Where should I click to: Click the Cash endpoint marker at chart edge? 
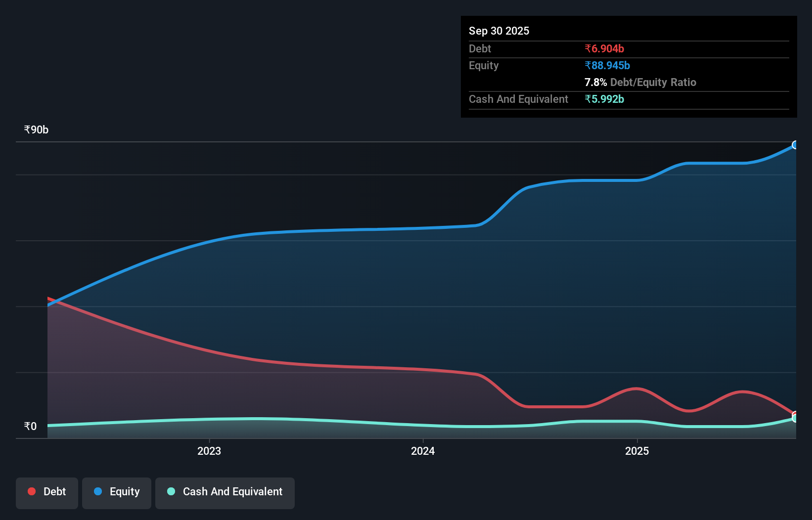coord(795,419)
